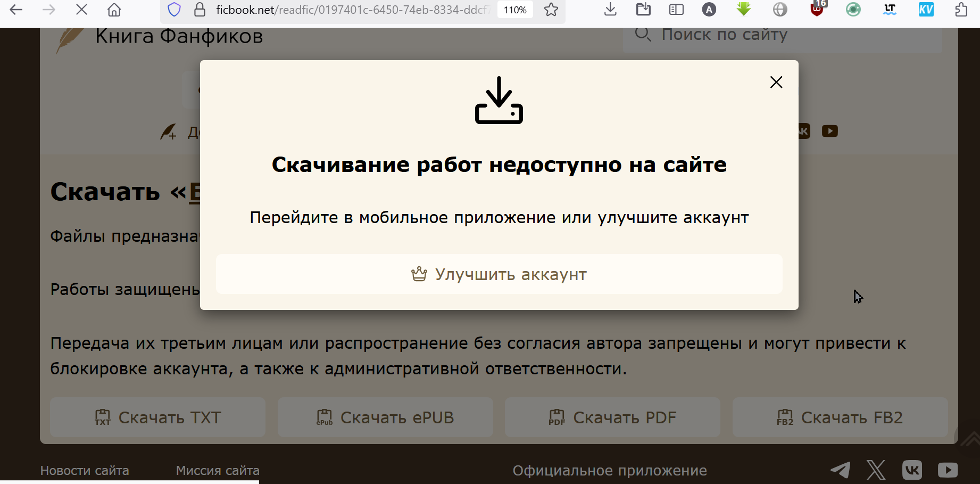Click the Улучшить аккаунт button
980x484 pixels.
pos(499,274)
